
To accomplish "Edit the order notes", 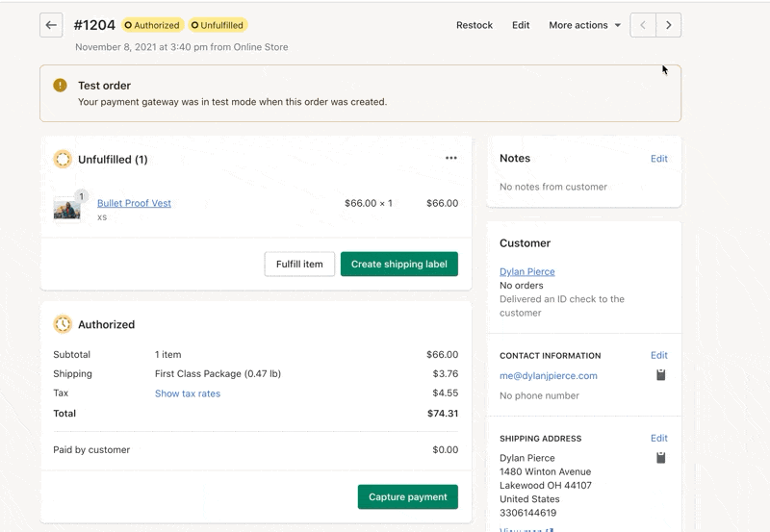I will (x=659, y=159).
